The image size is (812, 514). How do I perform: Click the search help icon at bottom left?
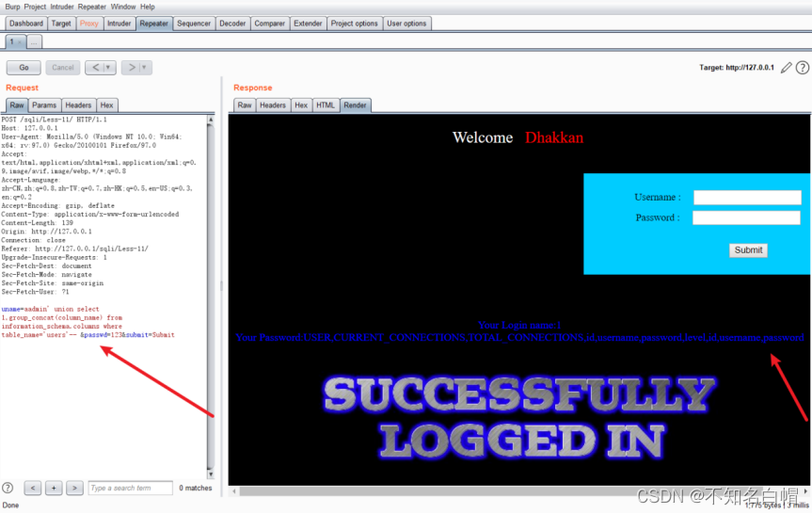[8, 488]
